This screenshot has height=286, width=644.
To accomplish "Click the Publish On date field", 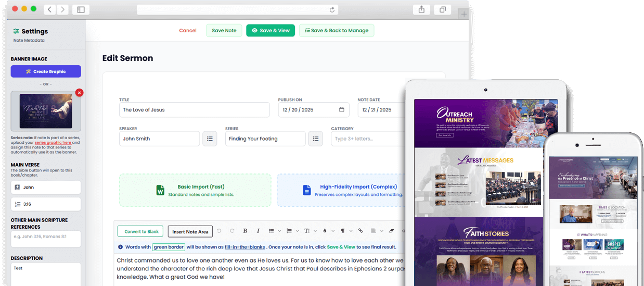I will pyautogui.click(x=314, y=110).
